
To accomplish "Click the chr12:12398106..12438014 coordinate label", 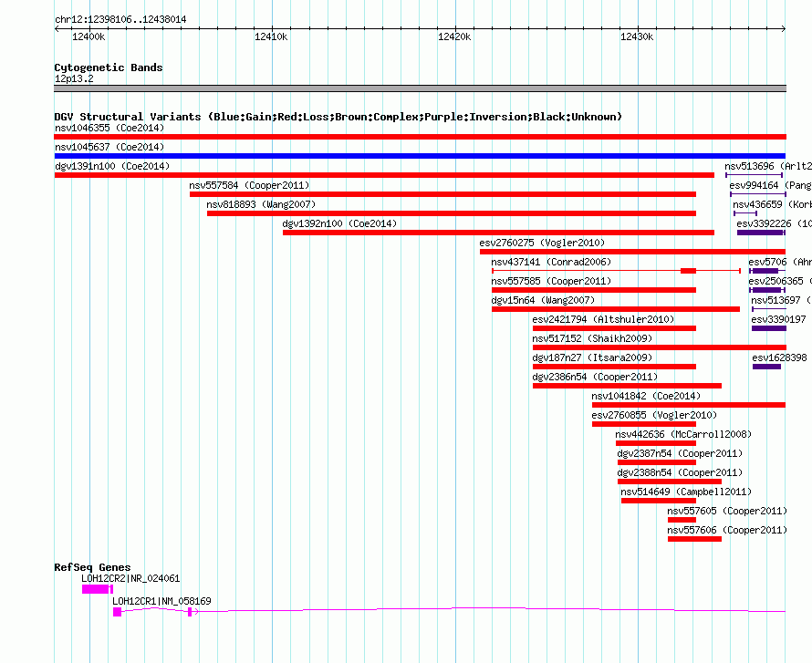I will coord(120,19).
